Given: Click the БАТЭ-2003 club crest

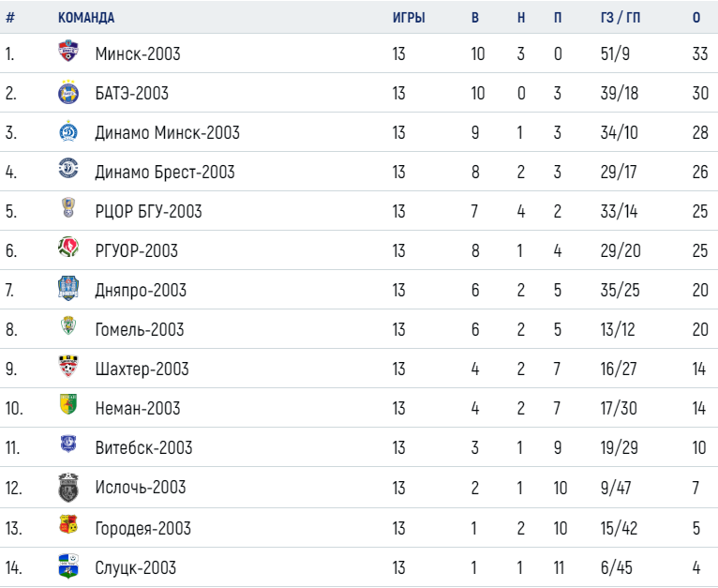Looking at the screenshot, I should [x=68, y=92].
